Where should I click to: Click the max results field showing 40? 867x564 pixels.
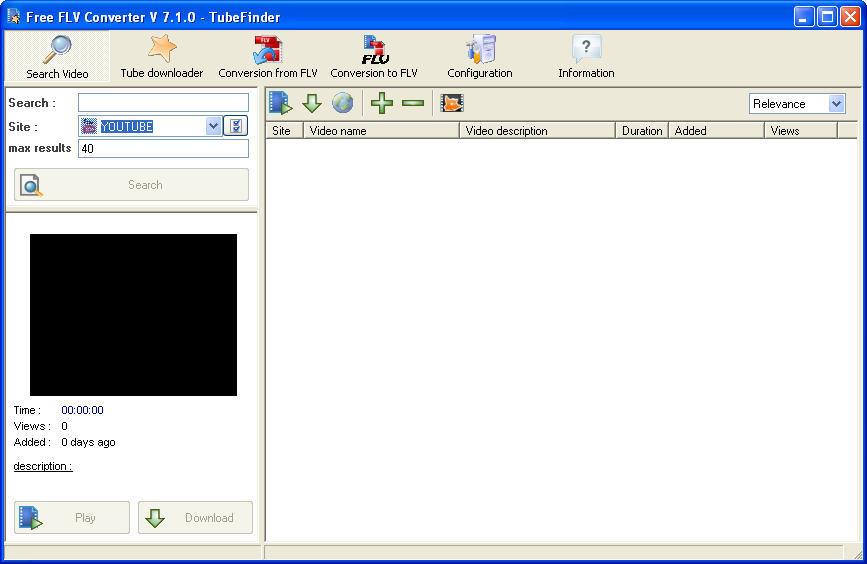pos(163,149)
